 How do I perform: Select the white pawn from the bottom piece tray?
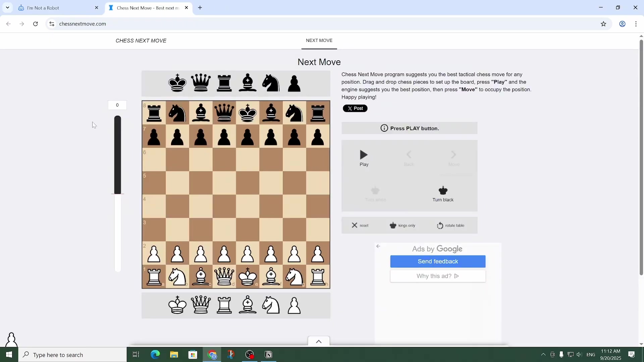(x=294, y=305)
